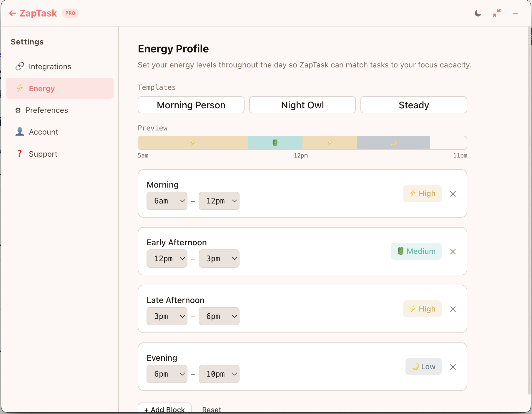Click the PRO badge
The width and height of the screenshot is (532, 414).
point(70,13)
